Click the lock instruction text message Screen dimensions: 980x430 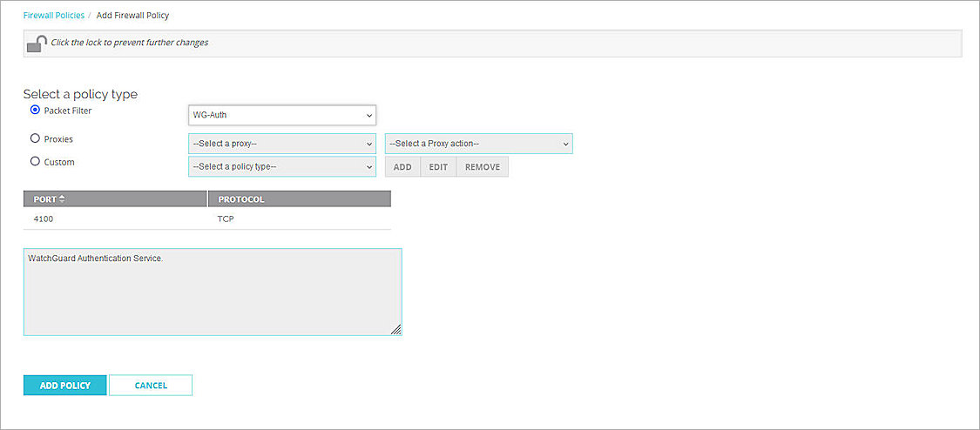pos(130,43)
